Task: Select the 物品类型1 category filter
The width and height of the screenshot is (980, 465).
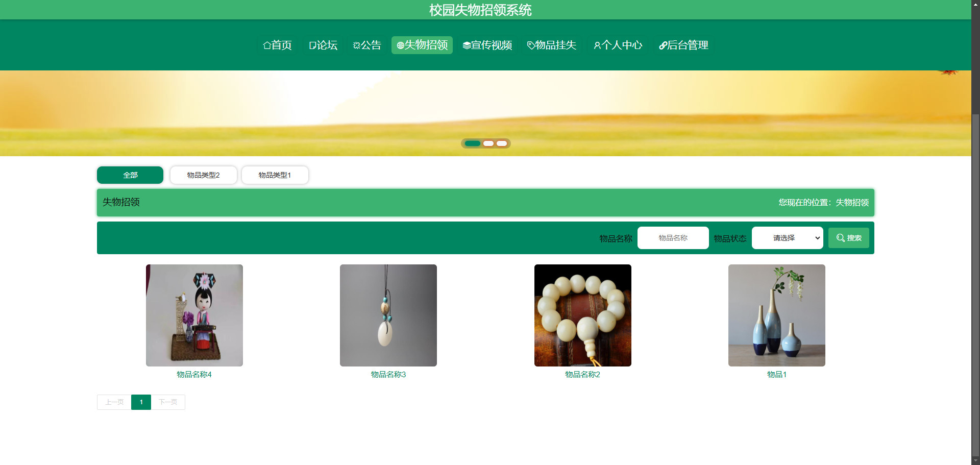Action: 275,175
